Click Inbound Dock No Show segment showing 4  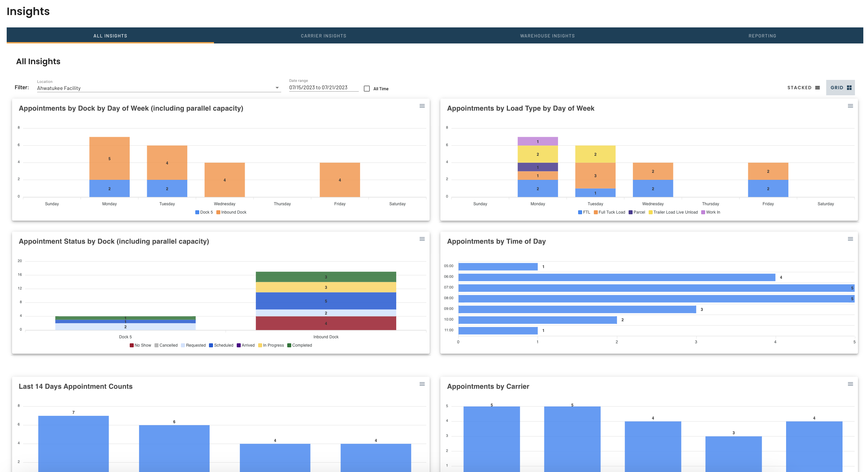click(326, 324)
